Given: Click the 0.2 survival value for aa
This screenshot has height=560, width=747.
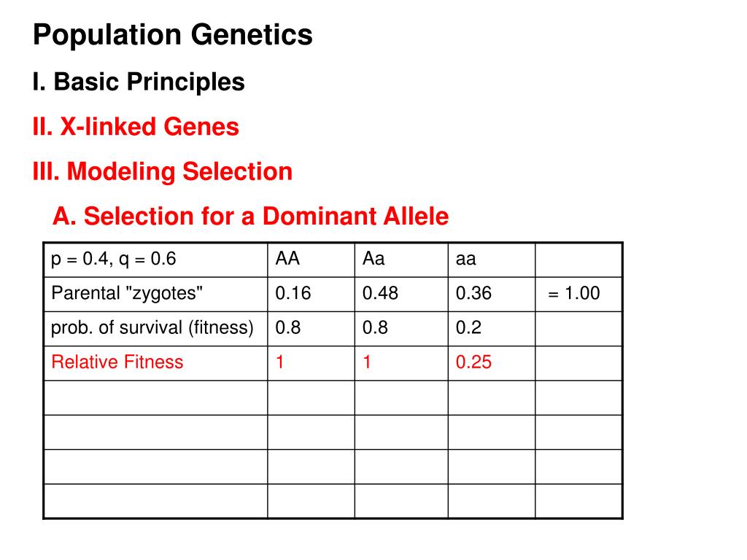Looking at the screenshot, I should [491, 329].
